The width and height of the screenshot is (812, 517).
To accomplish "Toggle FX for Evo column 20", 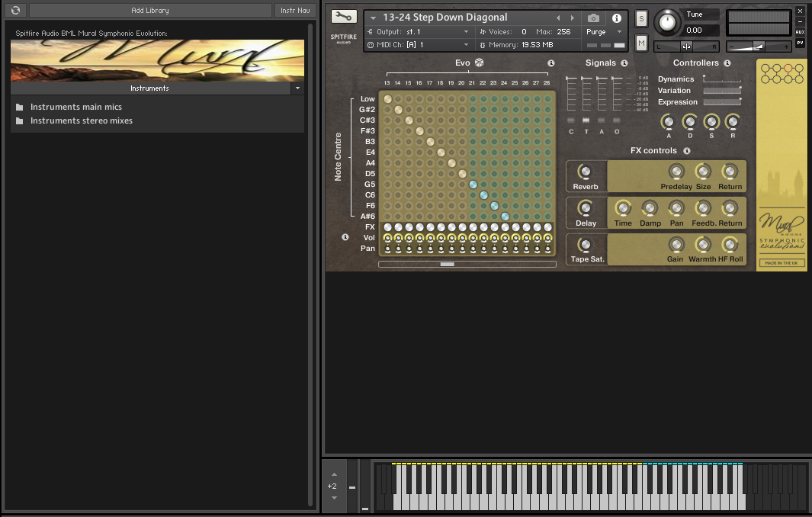I will 463,227.
